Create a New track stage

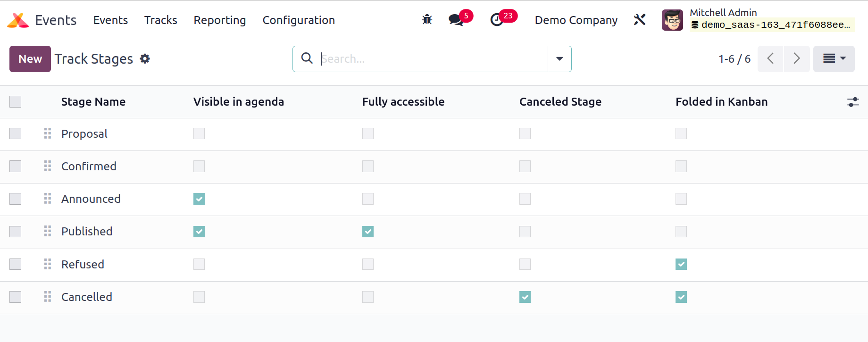coord(30,58)
